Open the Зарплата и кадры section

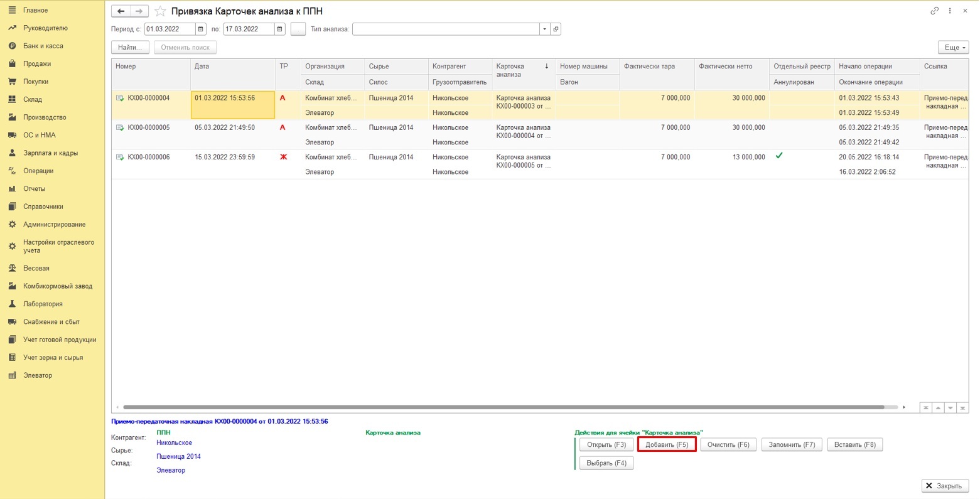[x=50, y=153]
